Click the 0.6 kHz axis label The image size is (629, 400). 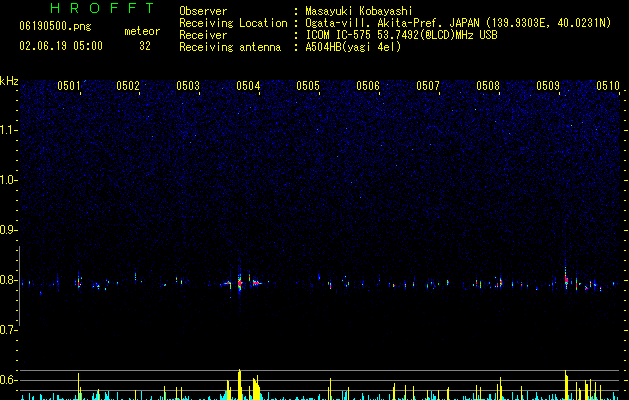pos(9,380)
